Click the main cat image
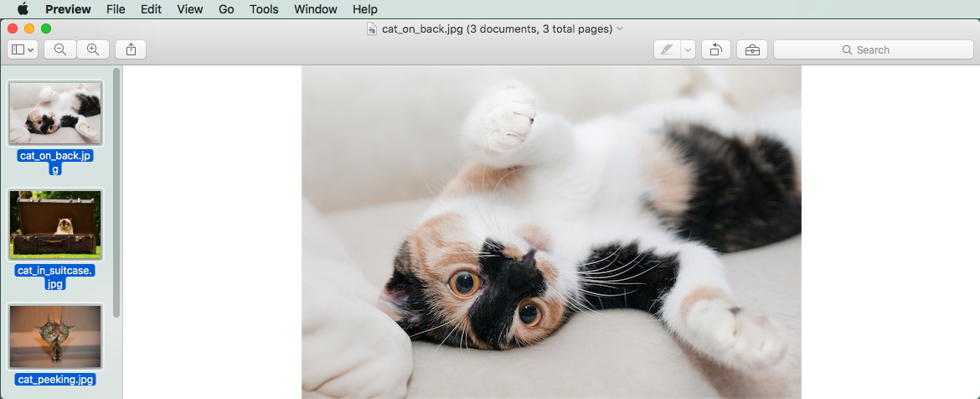This screenshot has height=399, width=980. [x=551, y=233]
